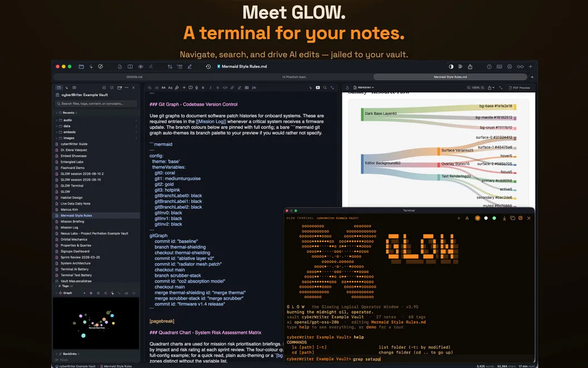
Task: Click the sidebar search field
Action: pyautogui.click(x=96, y=104)
